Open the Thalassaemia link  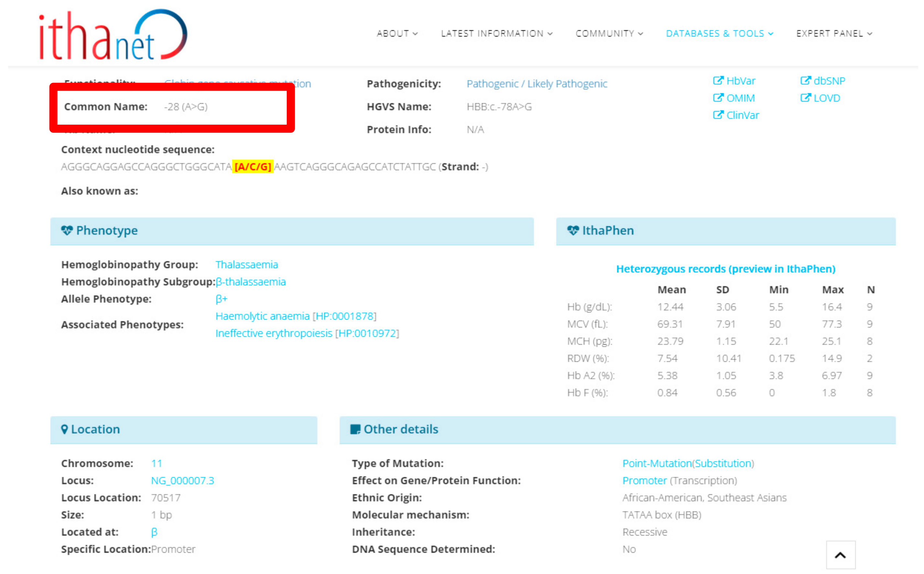coord(246,264)
